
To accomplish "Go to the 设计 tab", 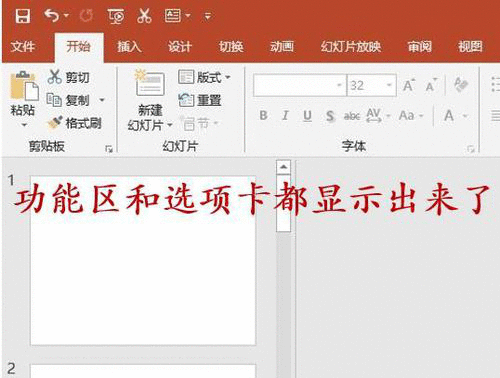I will [180, 47].
